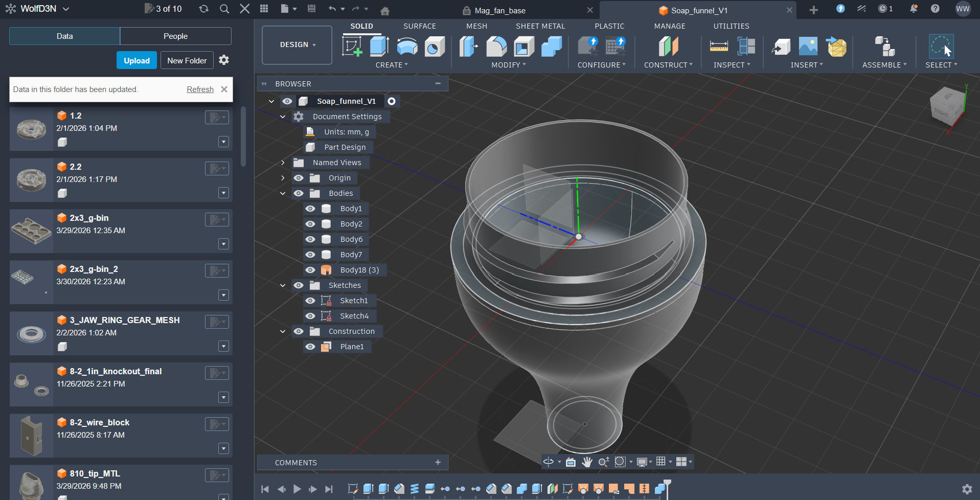Click the Orbit navigation icon

[549, 462]
